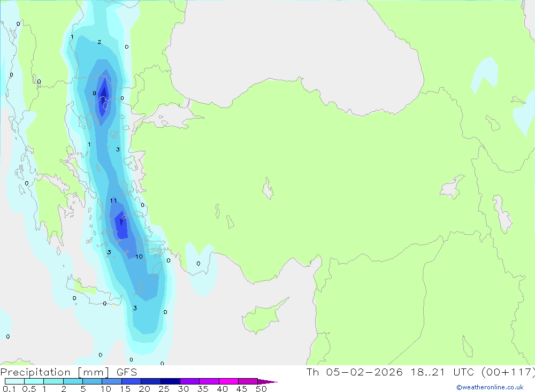Image resolution: width=535 pixels, height=392 pixels.
Task: Click the map value '9' near the northern maximum
Action: 95,93
